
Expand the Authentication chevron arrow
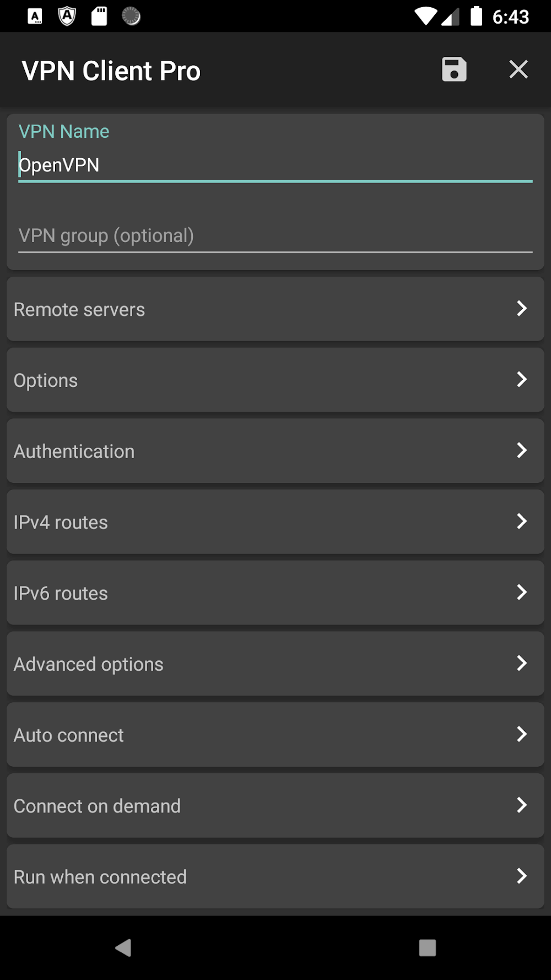tap(521, 450)
